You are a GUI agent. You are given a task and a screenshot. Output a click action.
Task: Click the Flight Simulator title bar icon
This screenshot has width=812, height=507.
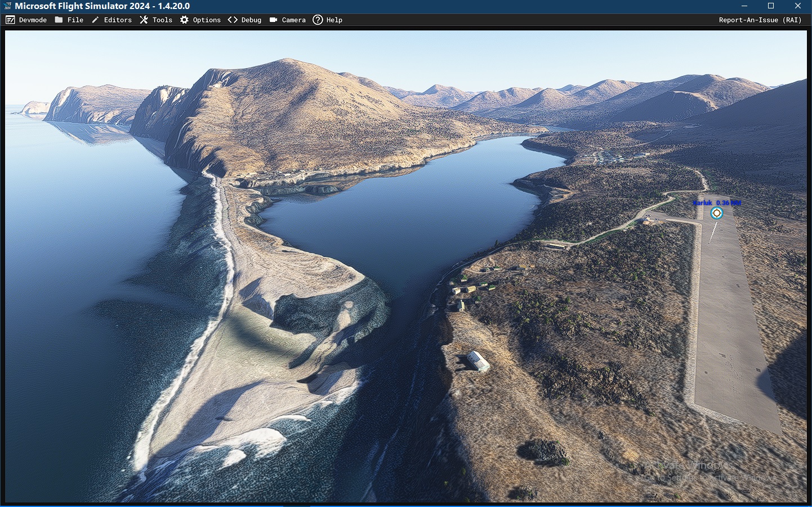point(7,6)
